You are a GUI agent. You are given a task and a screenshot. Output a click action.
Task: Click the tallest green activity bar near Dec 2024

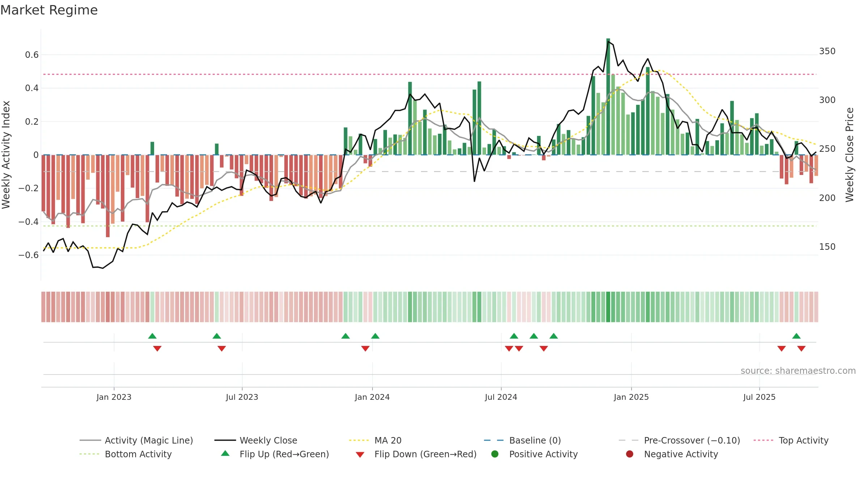(x=608, y=97)
